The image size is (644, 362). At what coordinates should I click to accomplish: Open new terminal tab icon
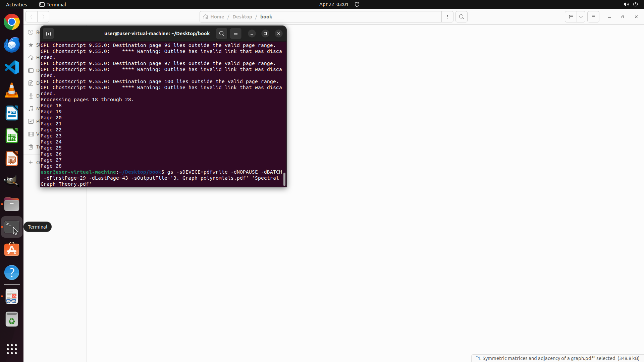pyautogui.click(x=48, y=34)
